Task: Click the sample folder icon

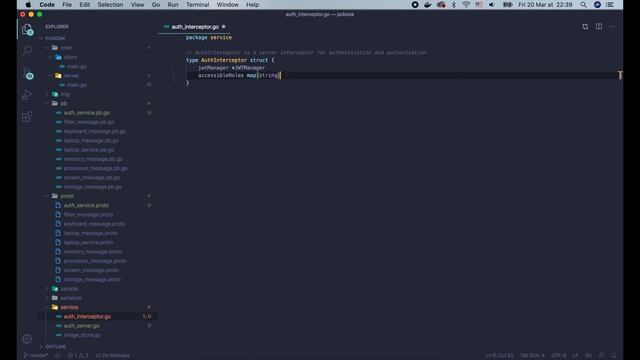Action: point(55,289)
